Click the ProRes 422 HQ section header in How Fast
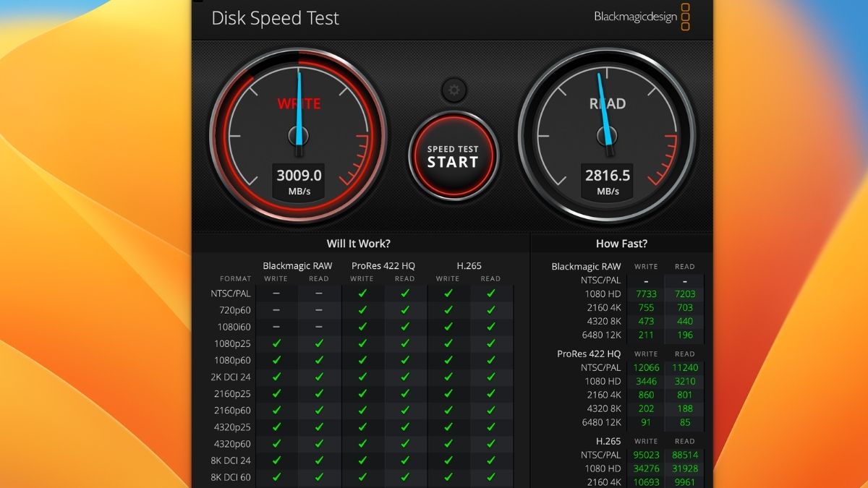This screenshot has width=868, height=488. pyautogui.click(x=589, y=354)
